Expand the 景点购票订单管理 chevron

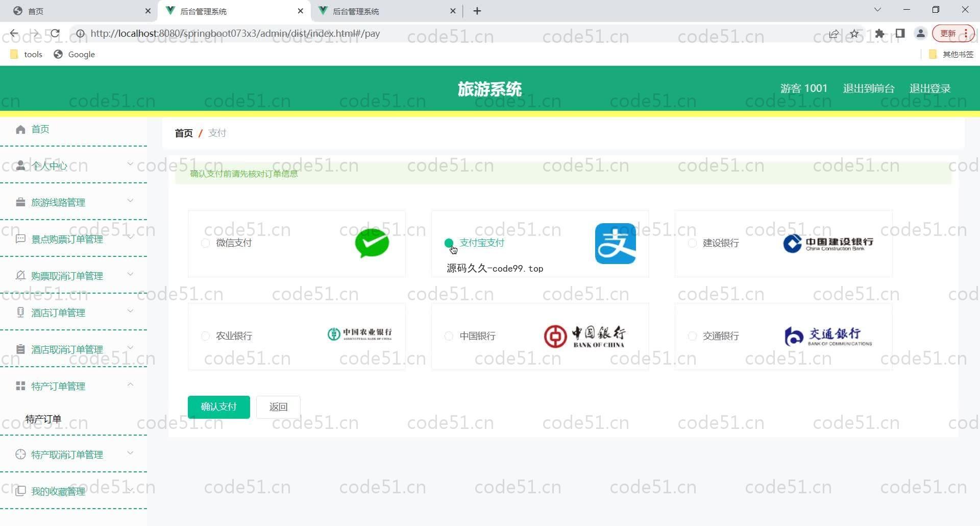click(x=130, y=237)
